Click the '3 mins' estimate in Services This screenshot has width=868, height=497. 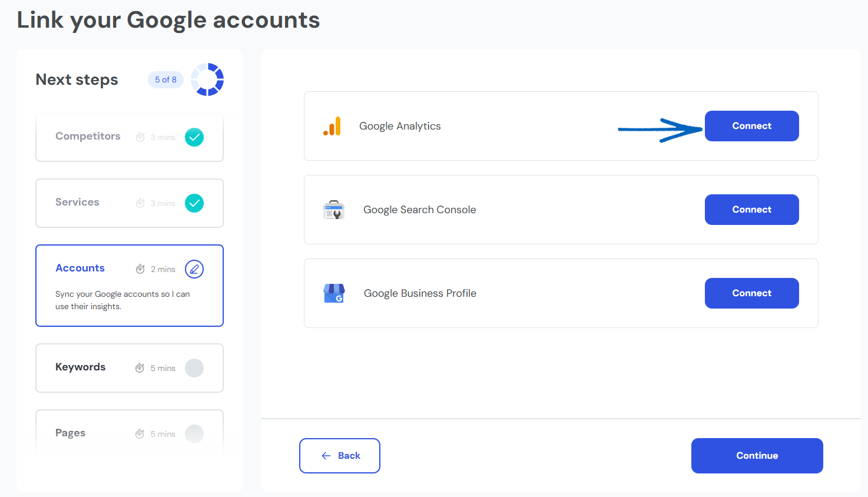[163, 203]
